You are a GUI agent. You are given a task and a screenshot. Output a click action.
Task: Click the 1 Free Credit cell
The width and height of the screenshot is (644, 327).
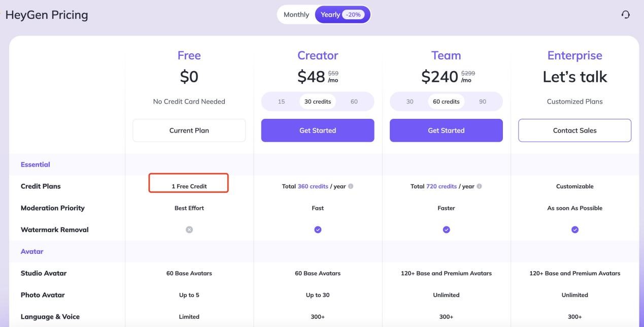point(189,186)
